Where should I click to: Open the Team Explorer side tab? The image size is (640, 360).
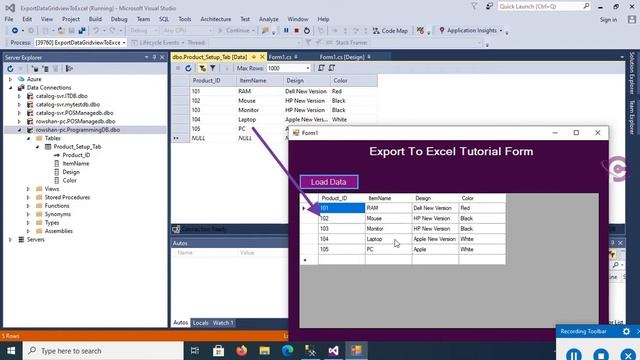pos(632,117)
